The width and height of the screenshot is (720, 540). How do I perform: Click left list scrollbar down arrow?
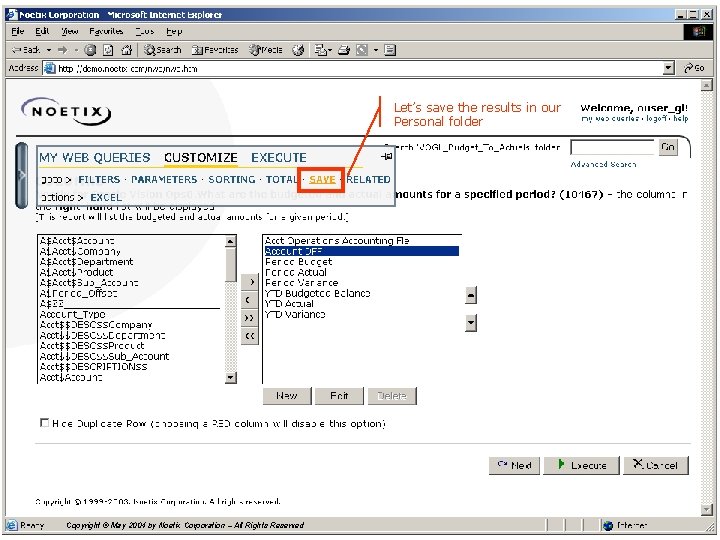231,377
